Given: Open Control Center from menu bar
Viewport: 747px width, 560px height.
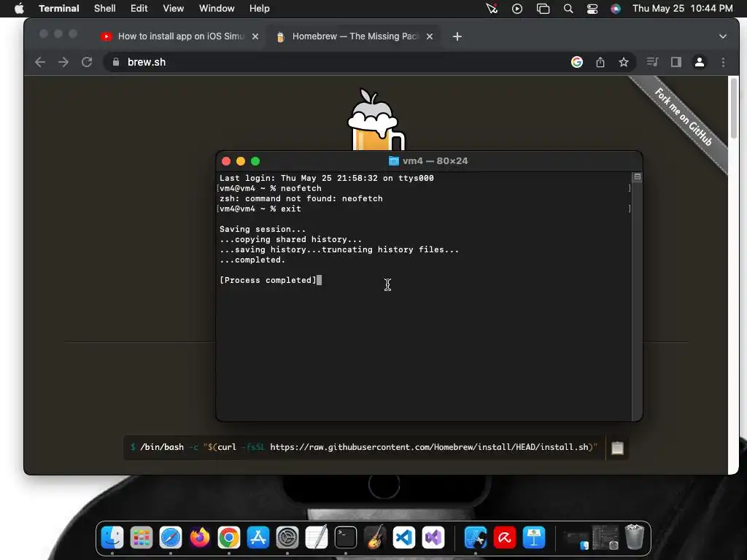Looking at the screenshot, I should [592, 9].
